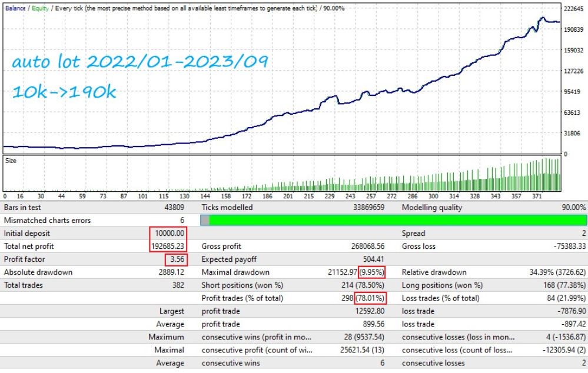Select the 'auto lot 2022/01-2023/09' annotation
This screenshot has width=588, height=373.
coord(139,61)
